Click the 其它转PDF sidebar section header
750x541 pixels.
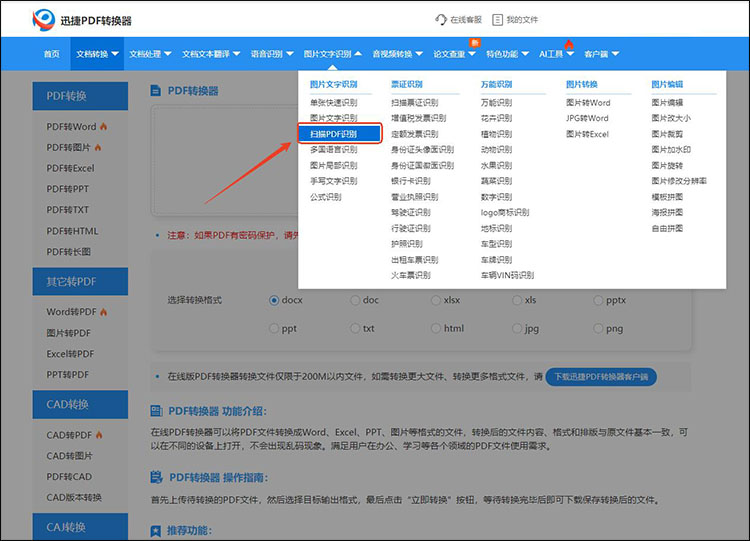(80, 281)
